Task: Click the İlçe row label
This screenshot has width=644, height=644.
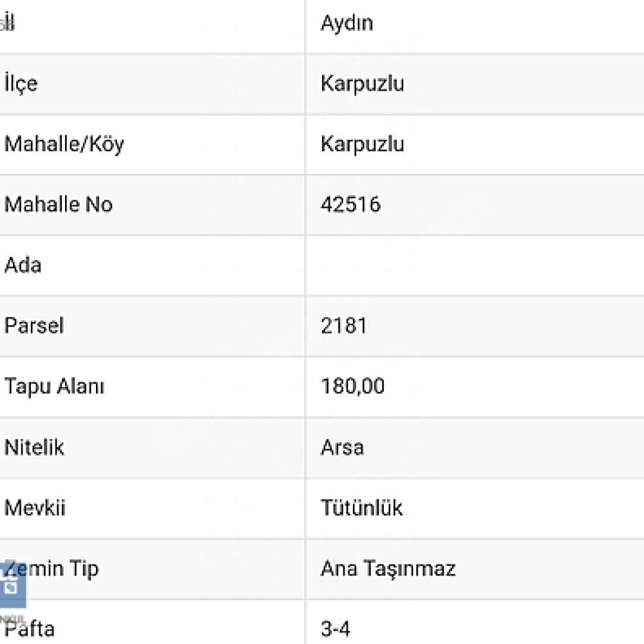Action: 21,83
